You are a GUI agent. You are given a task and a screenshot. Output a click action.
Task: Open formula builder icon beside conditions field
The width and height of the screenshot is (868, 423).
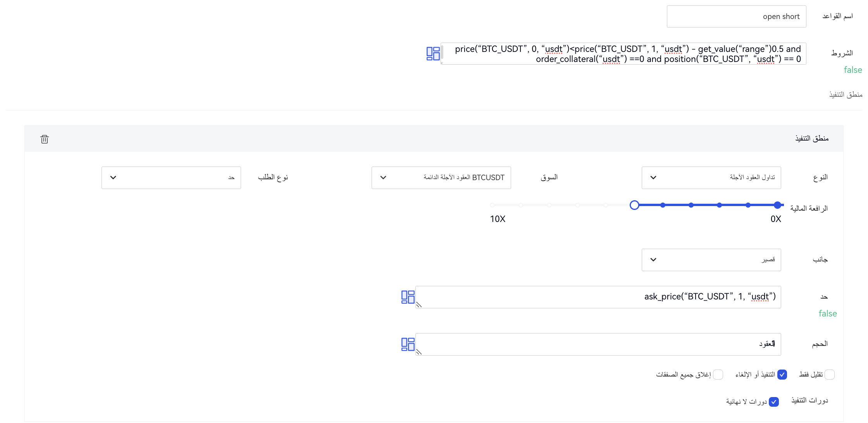pos(433,53)
